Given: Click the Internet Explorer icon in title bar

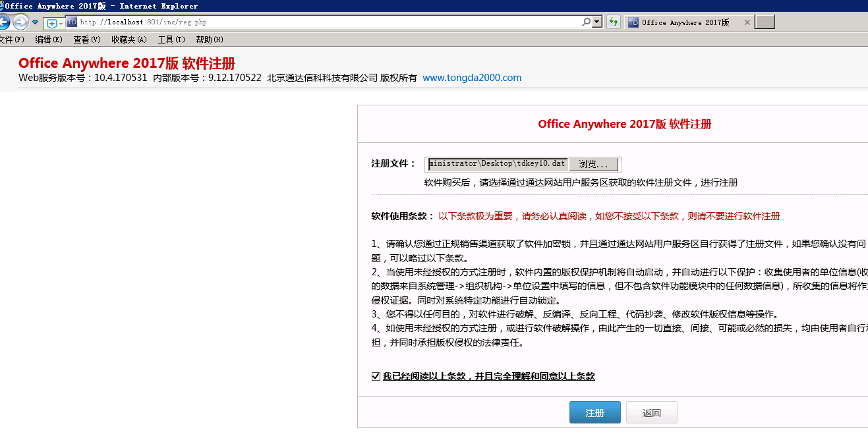Looking at the screenshot, I should tap(2, 6).
